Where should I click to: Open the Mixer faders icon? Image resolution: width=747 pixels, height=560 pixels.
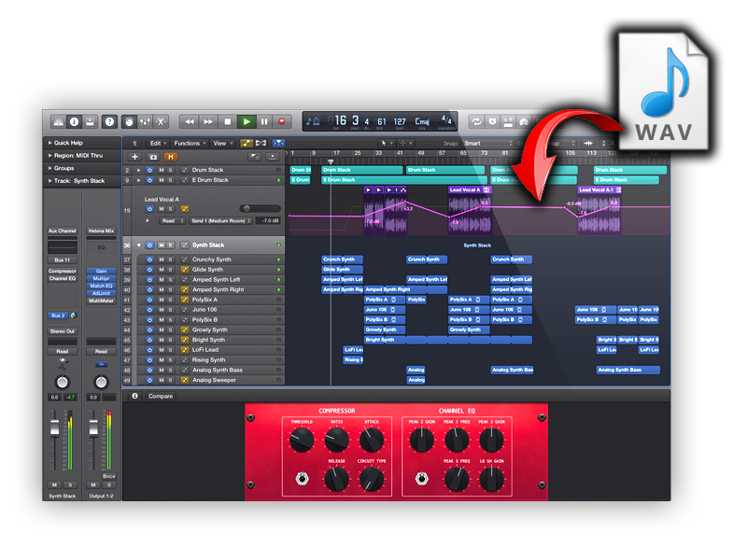tap(145, 122)
